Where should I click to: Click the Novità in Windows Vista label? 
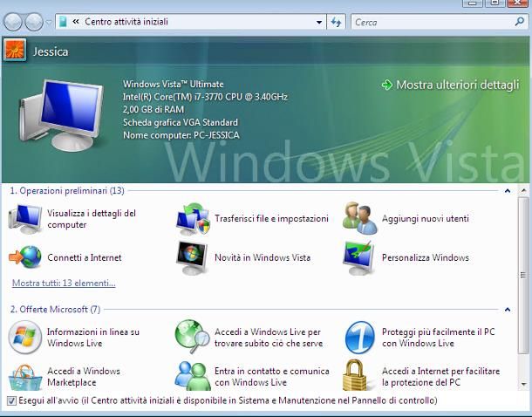[x=263, y=257]
